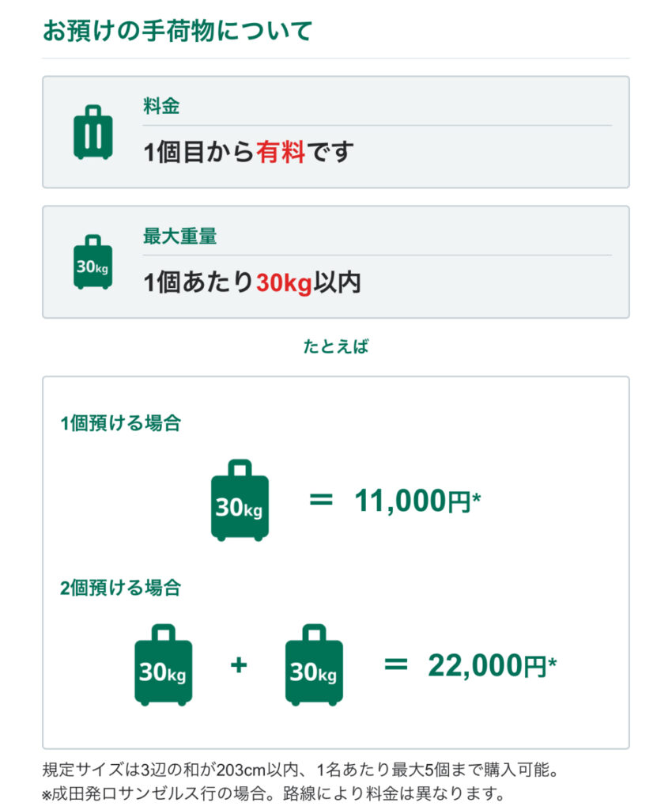Click the 22,000円 price
The height and width of the screenshot is (810, 672).
point(492,666)
